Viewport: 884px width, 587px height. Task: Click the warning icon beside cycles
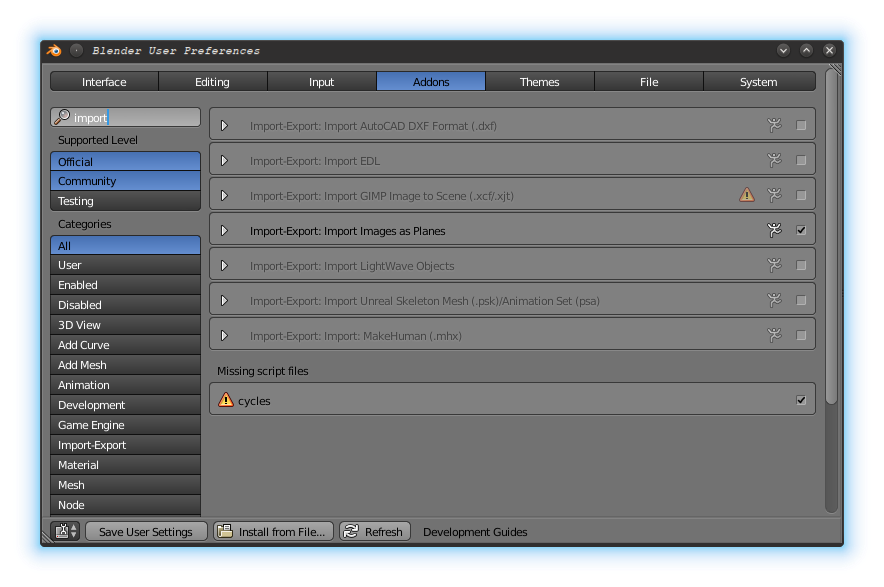tap(226, 400)
